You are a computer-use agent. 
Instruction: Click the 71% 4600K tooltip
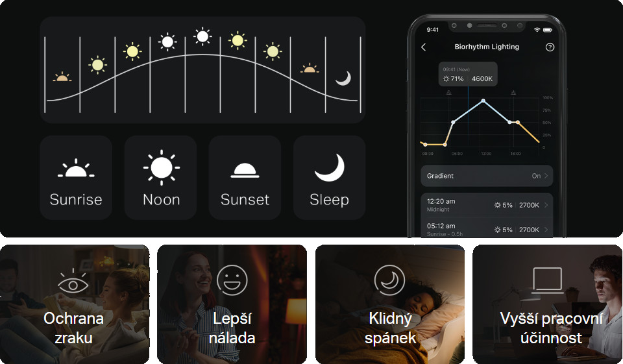(x=468, y=74)
